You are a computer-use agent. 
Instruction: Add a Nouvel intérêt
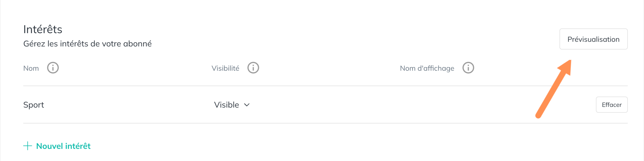click(57, 146)
